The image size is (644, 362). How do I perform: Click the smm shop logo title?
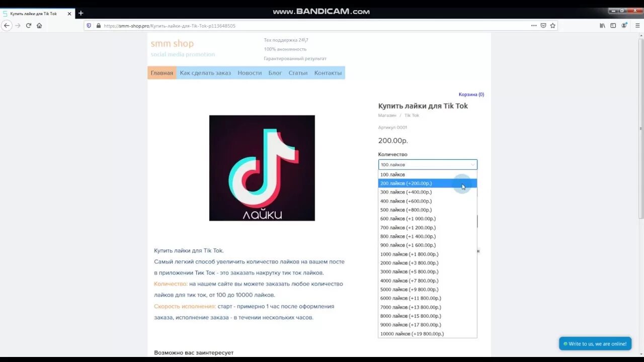(172, 44)
